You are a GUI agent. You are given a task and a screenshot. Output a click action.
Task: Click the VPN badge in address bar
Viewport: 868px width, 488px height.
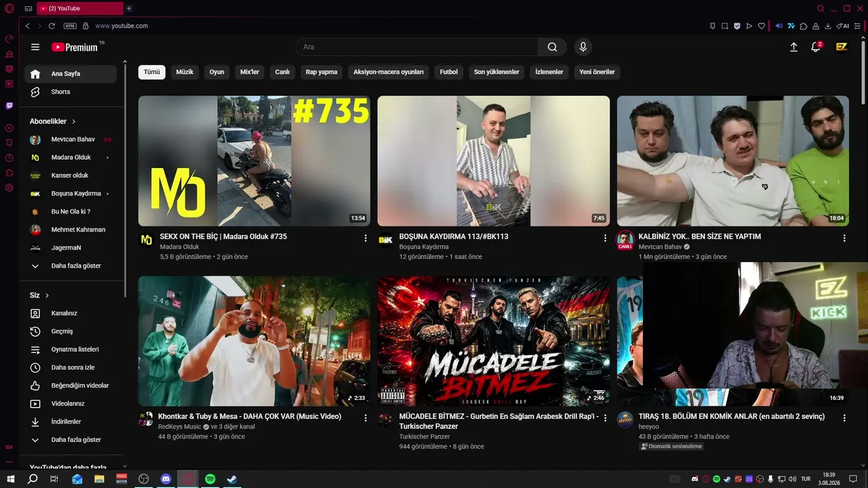[70, 26]
